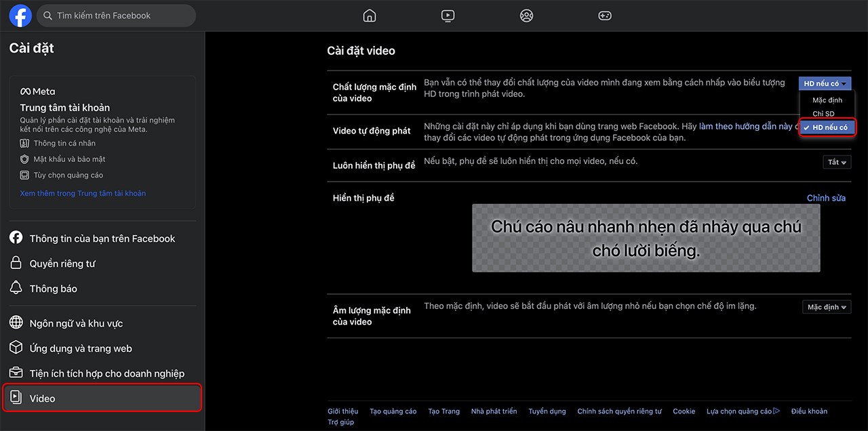The height and width of the screenshot is (431, 868).
Task: Open 'Xem thêm trong Trung tâm tài khoản'
Action: 83,193
